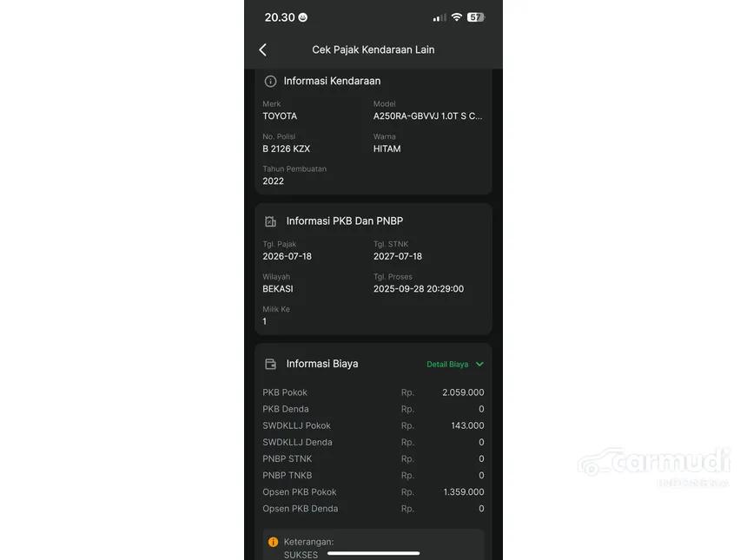Go back using the left arrow
Image resolution: width=747 pixels, height=560 pixels.
[262, 49]
